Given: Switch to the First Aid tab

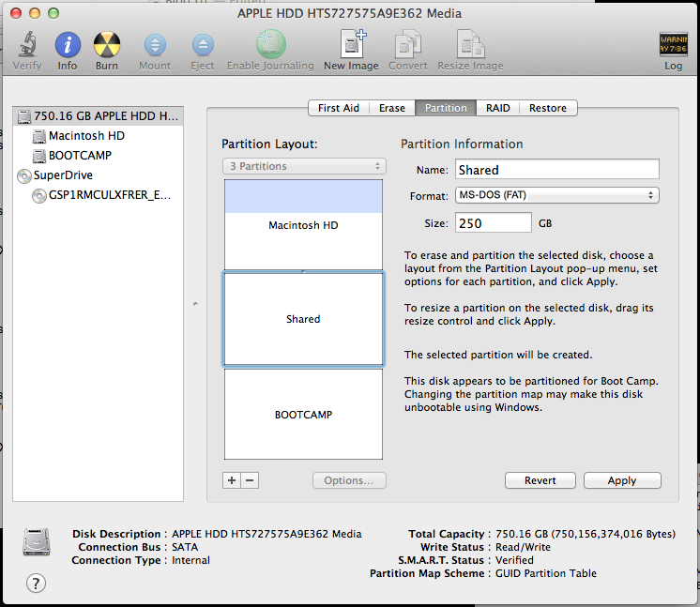Looking at the screenshot, I should pyautogui.click(x=339, y=108).
